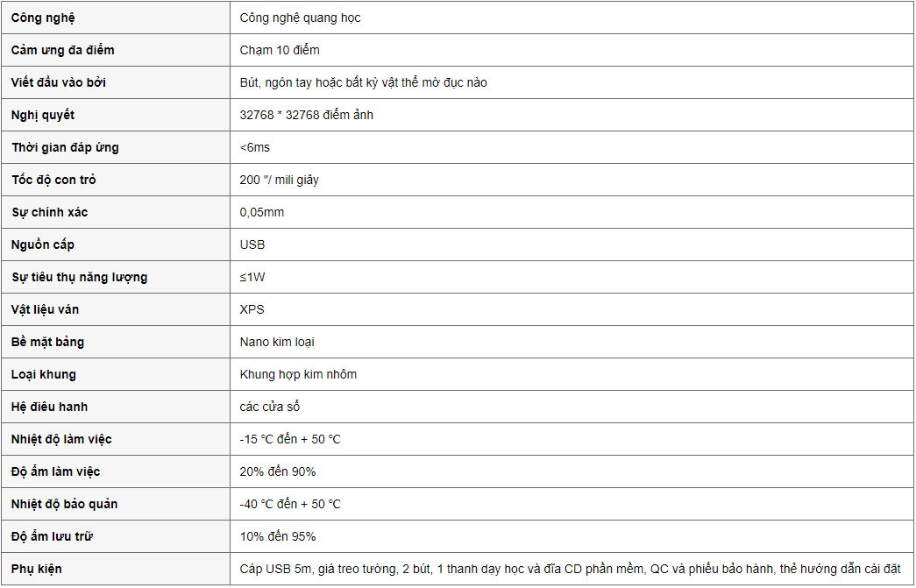The width and height of the screenshot is (916, 588).
Task: Select the "32768 * 32768 điểm ảnh" text
Action: tap(306, 115)
